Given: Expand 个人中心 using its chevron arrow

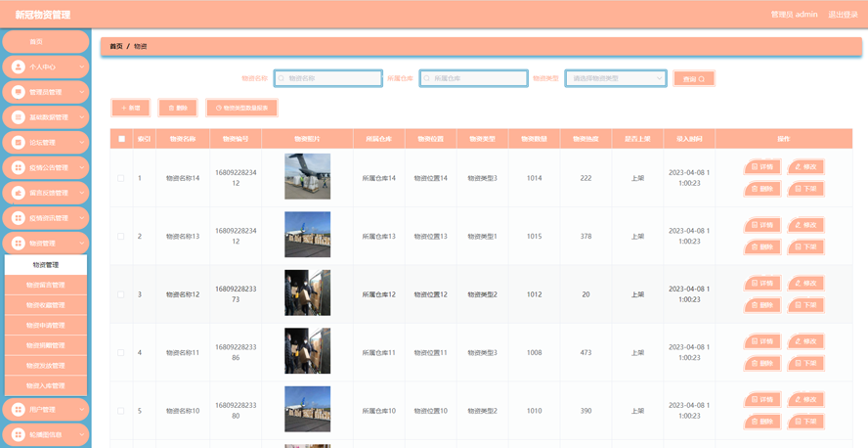Looking at the screenshot, I should point(82,67).
